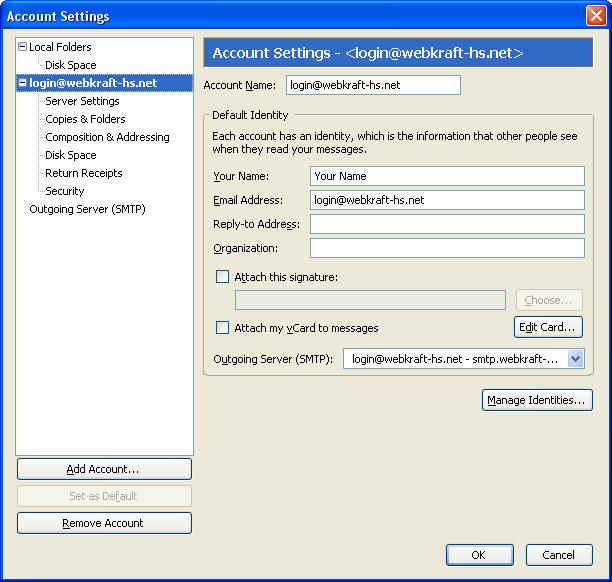Focus the Organization field
Viewport: 612px width, 582px height.
(447, 248)
